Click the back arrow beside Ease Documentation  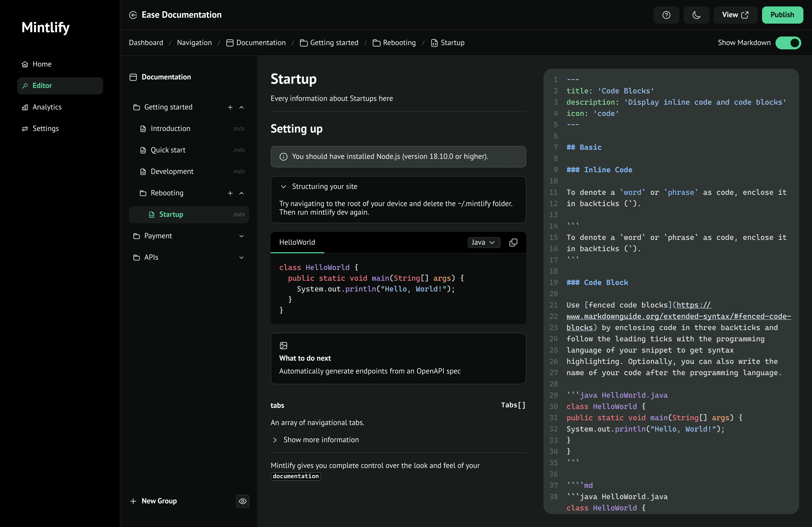133,15
